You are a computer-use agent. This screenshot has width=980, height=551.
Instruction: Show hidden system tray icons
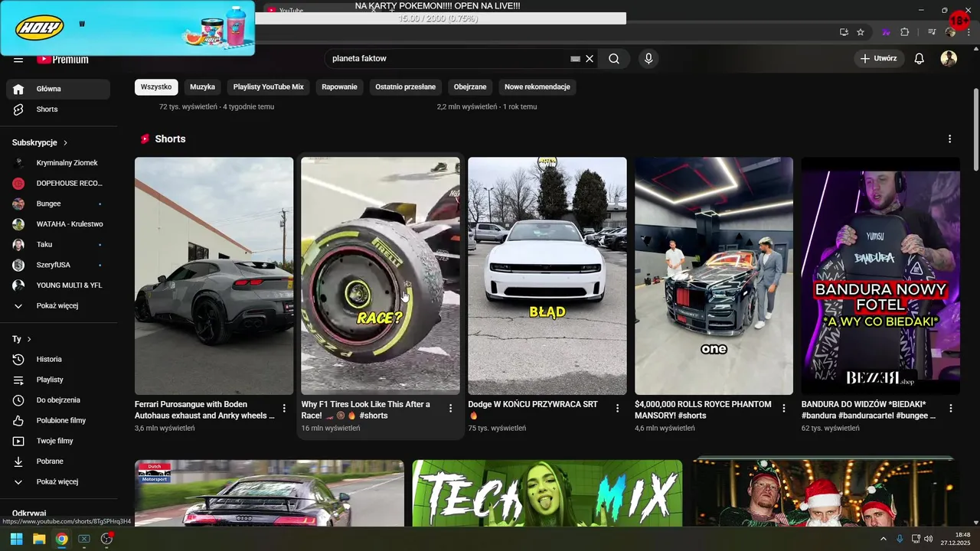tap(883, 539)
